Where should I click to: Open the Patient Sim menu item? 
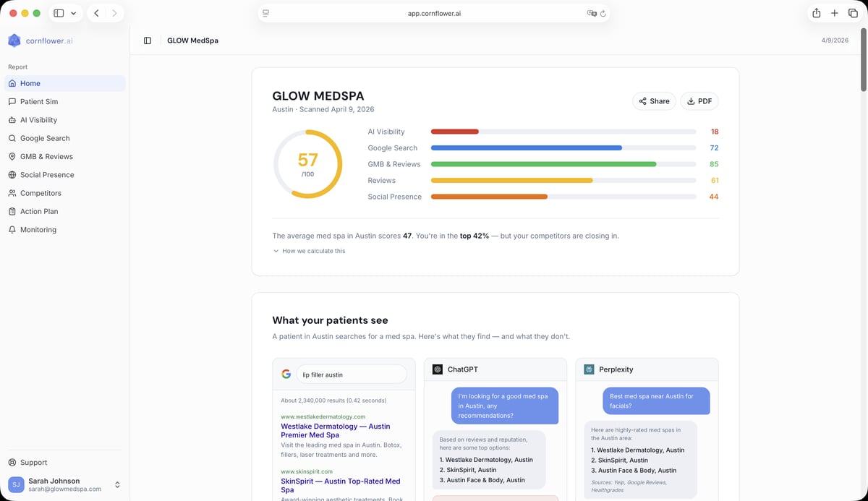(x=65, y=102)
